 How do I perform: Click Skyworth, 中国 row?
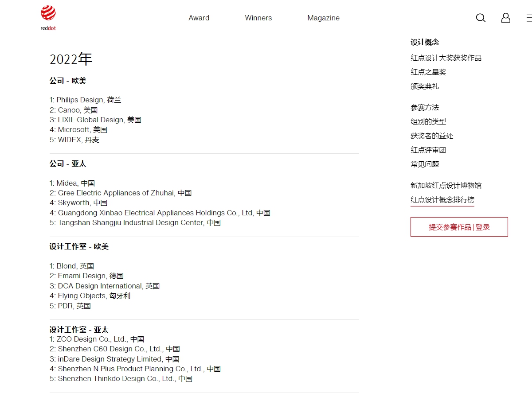click(78, 203)
